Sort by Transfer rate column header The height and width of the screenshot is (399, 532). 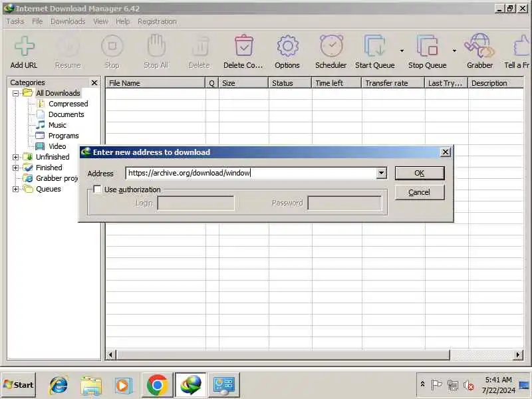[393, 83]
